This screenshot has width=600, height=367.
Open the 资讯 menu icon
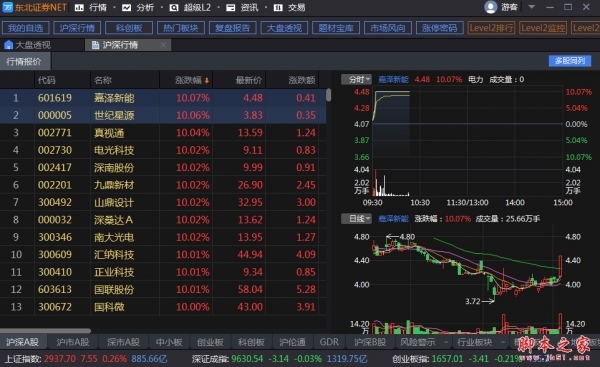pos(230,8)
